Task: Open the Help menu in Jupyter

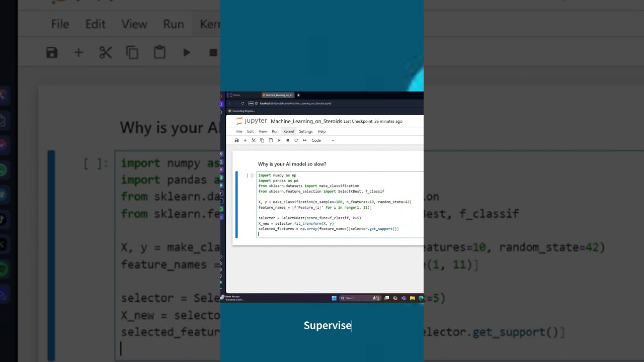Action: [321, 131]
